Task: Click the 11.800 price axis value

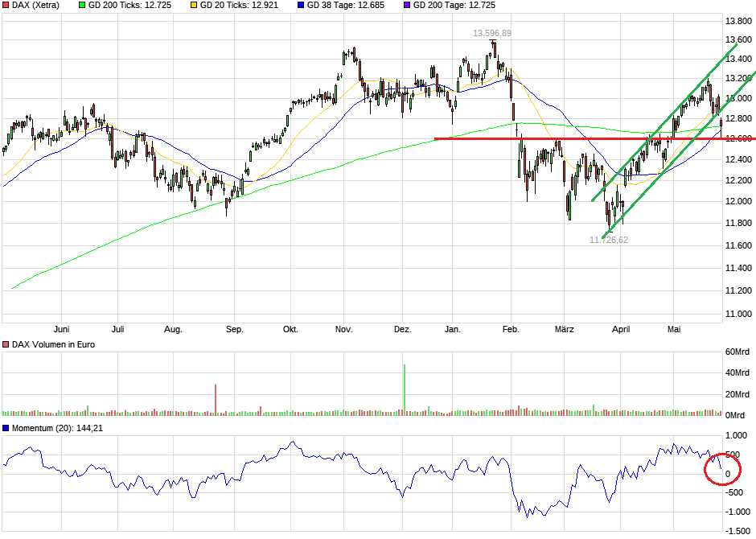Action: click(738, 223)
